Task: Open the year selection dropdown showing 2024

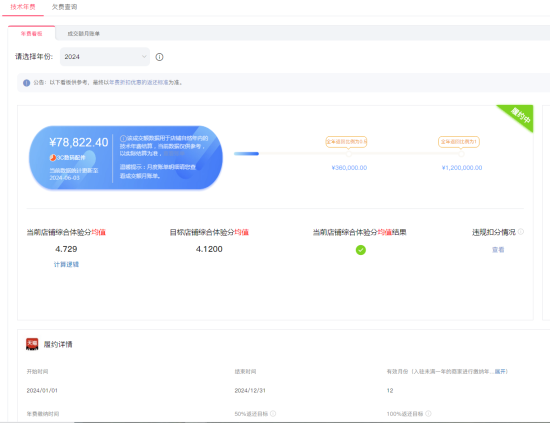Action: pyautogui.click(x=105, y=57)
